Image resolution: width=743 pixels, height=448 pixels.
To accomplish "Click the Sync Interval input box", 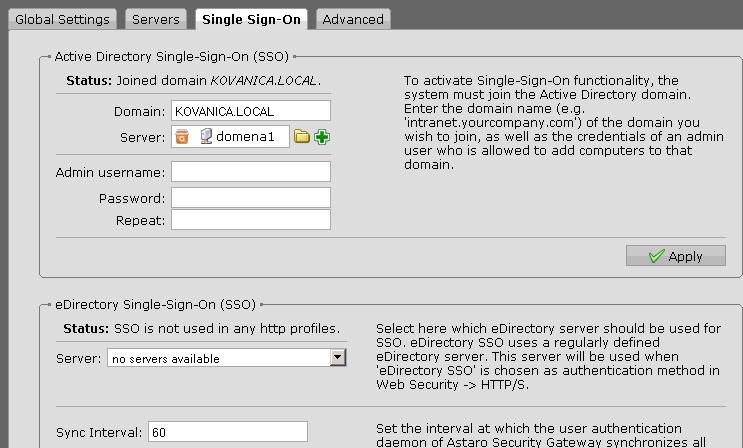I will coord(228,432).
